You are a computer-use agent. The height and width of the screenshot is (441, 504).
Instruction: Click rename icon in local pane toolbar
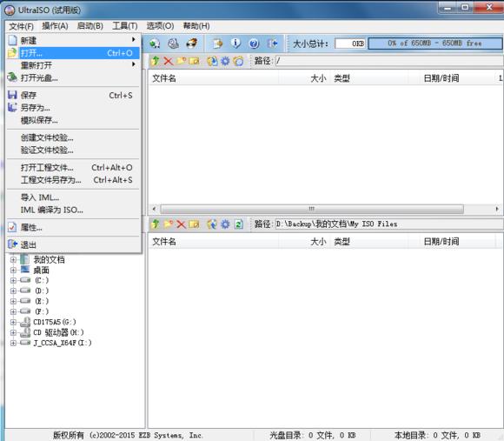(194, 224)
